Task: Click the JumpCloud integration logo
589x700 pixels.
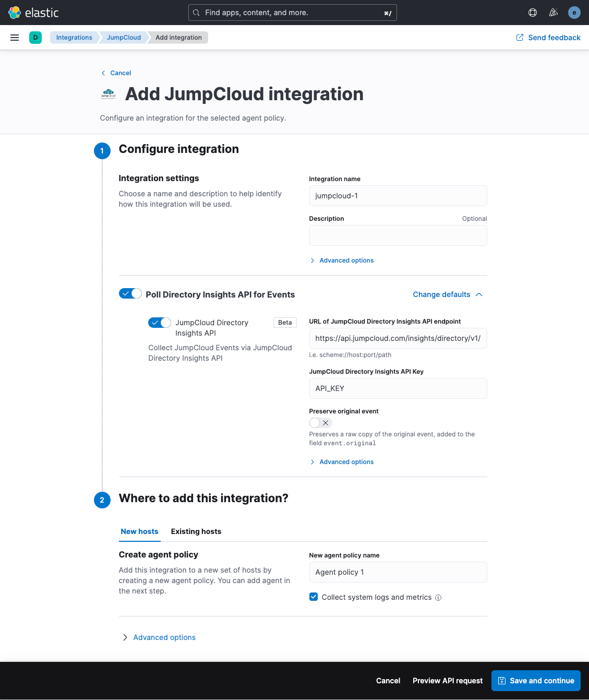Action: [109, 94]
